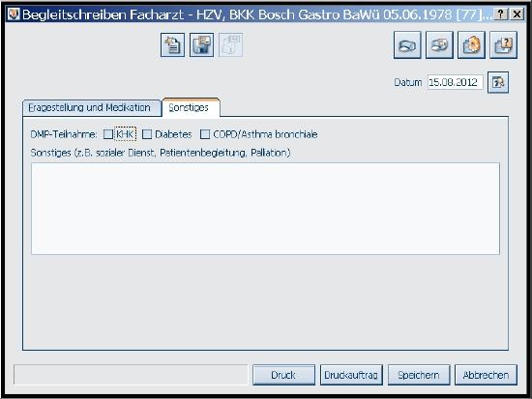Cancel the dialog with Abbrechen
This screenshot has height=399, width=532.
coord(487,375)
